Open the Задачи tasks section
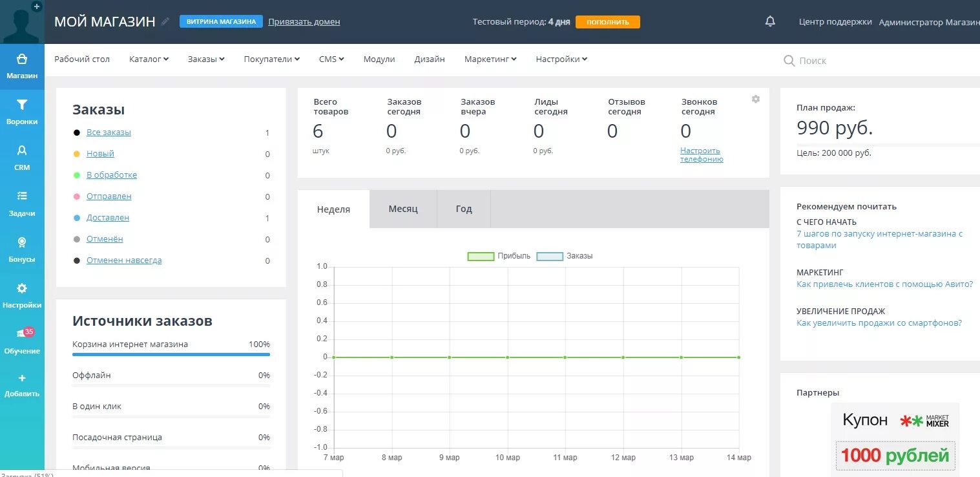 click(x=22, y=204)
